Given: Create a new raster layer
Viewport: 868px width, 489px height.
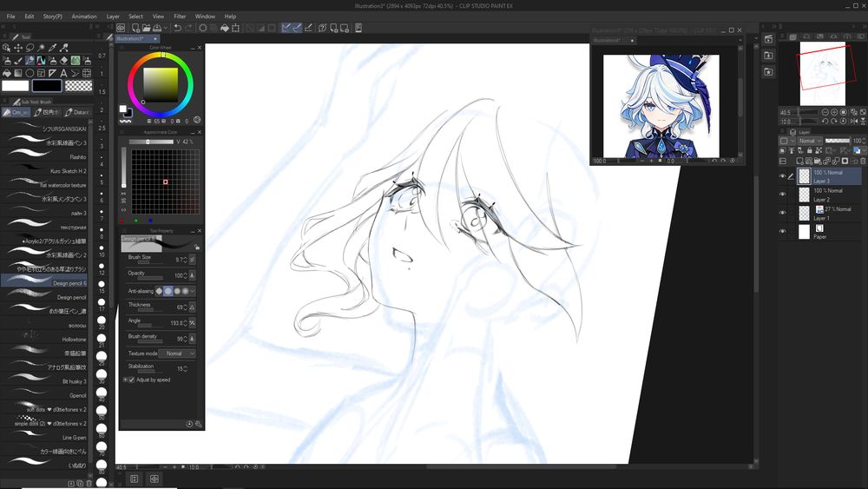Looking at the screenshot, I should pyautogui.click(x=799, y=162).
